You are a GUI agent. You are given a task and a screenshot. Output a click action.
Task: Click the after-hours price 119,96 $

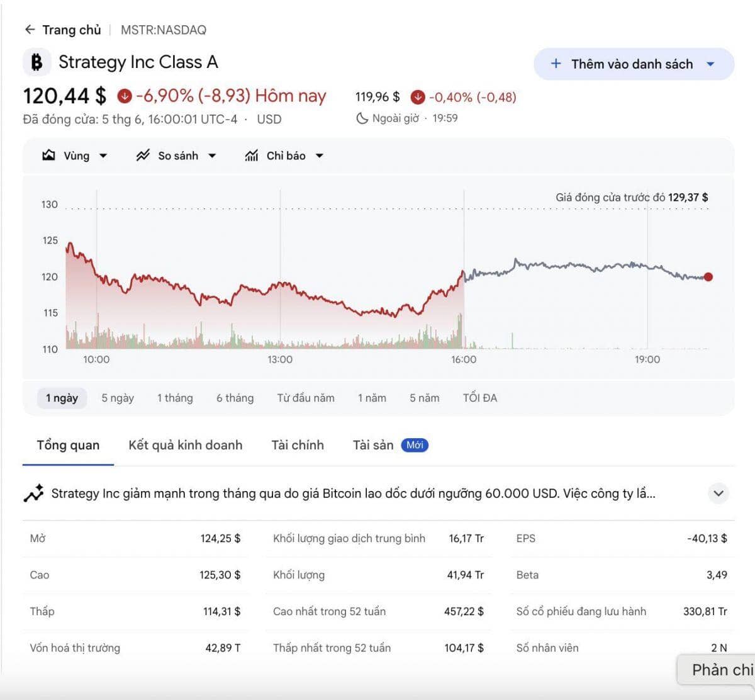(377, 97)
